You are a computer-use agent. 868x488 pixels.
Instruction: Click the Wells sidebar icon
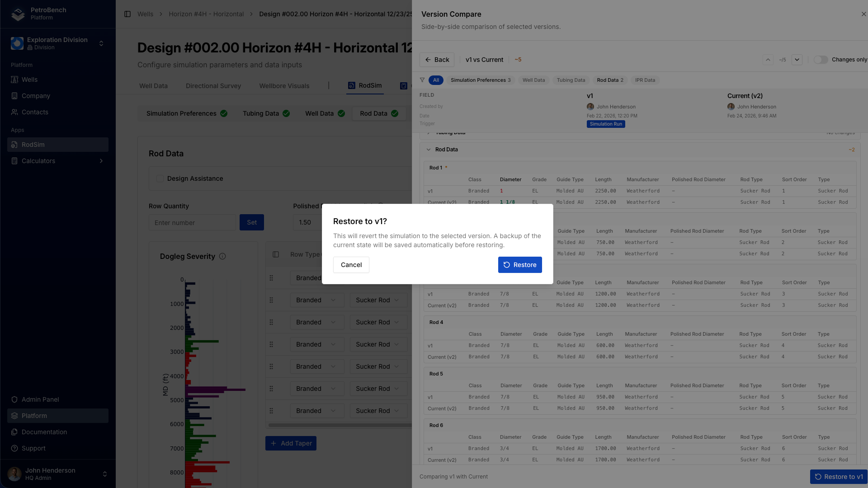click(x=14, y=80)
